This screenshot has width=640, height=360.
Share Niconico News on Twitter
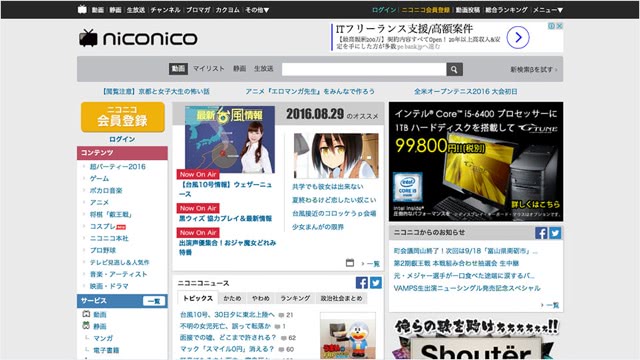coord(376,282)
